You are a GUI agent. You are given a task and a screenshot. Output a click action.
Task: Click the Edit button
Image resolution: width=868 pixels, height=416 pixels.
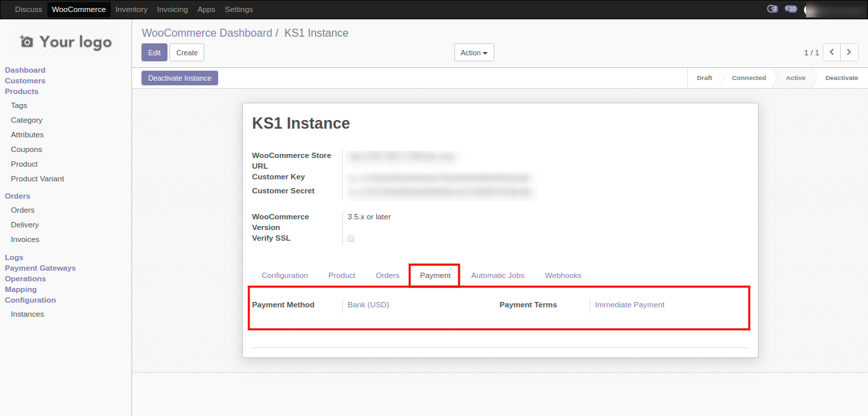tap(154, 53)
